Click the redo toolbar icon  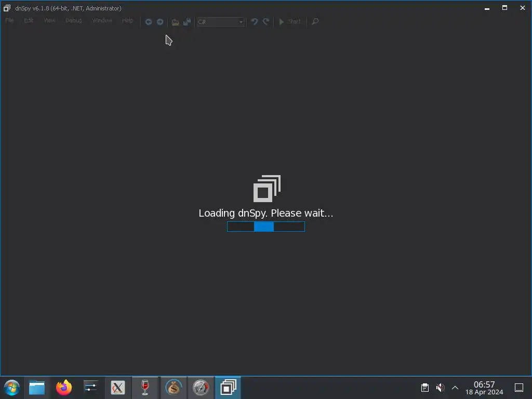click(x=266, y=22)
